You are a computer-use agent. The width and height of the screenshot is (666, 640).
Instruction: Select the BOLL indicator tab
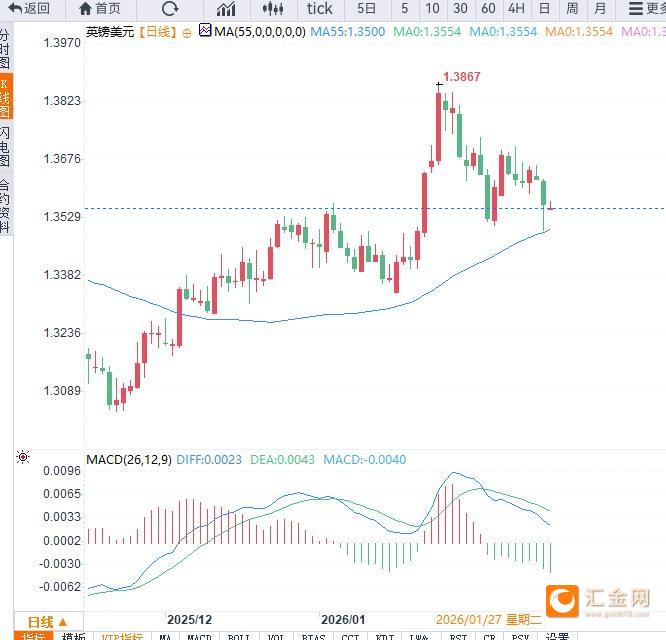tap(239, 636)
